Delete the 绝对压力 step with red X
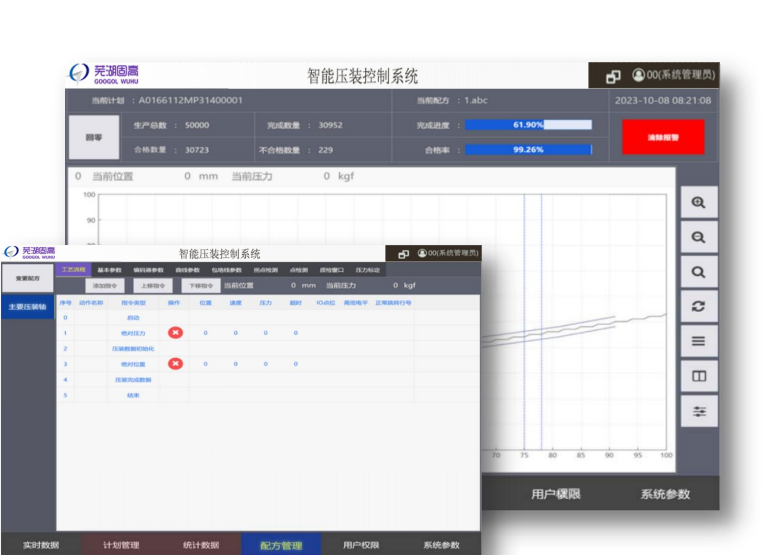Image resolution: width=762 pixels, height=555 pixels. [175, 332]
